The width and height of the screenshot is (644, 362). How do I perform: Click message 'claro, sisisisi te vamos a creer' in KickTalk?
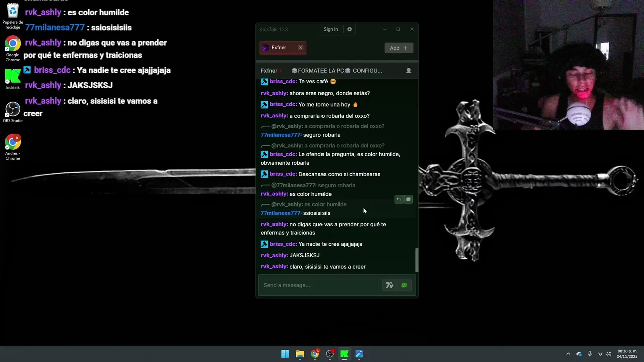pyautogui.click(x=328, y=267)
